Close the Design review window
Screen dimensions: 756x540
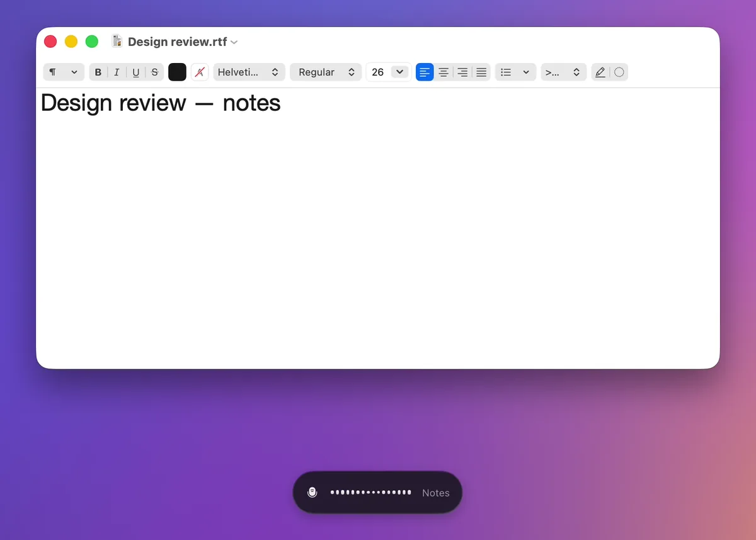[50, 42]
